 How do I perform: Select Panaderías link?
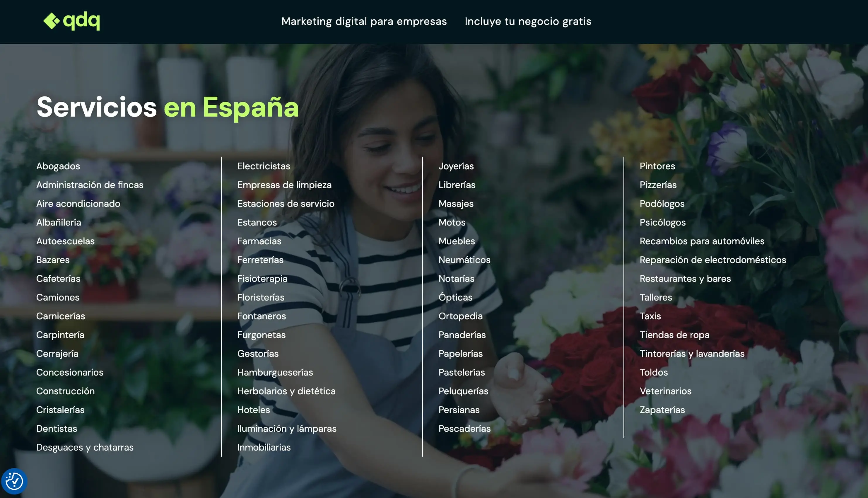coord(462,335)
